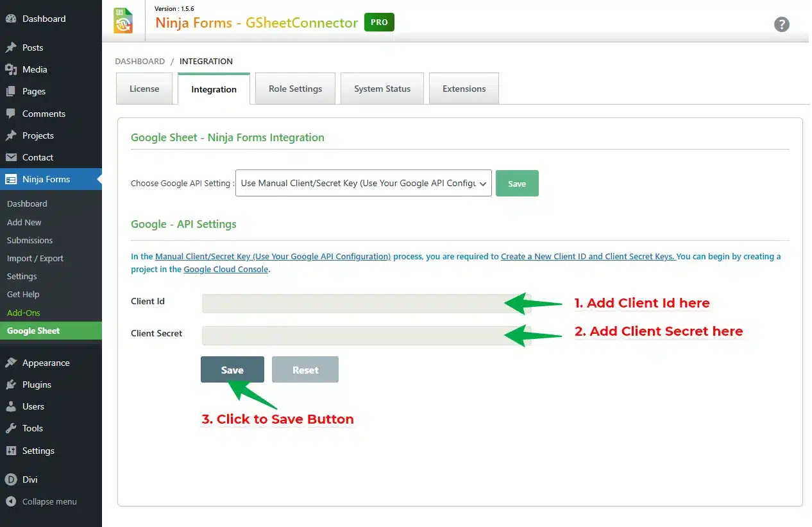
Task: Open the Google API Setting dropdown
Action: [x=363, y=183]
